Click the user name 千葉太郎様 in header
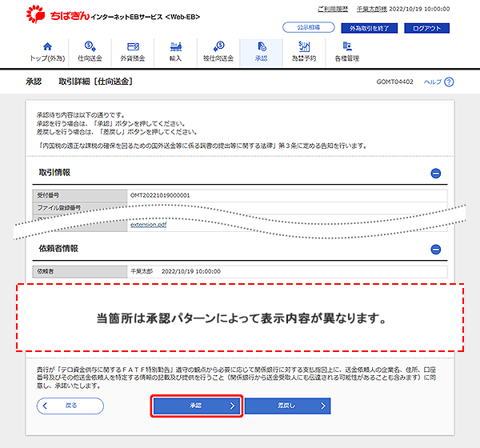This screenshot has height=448, width=480. click(372, 9)
